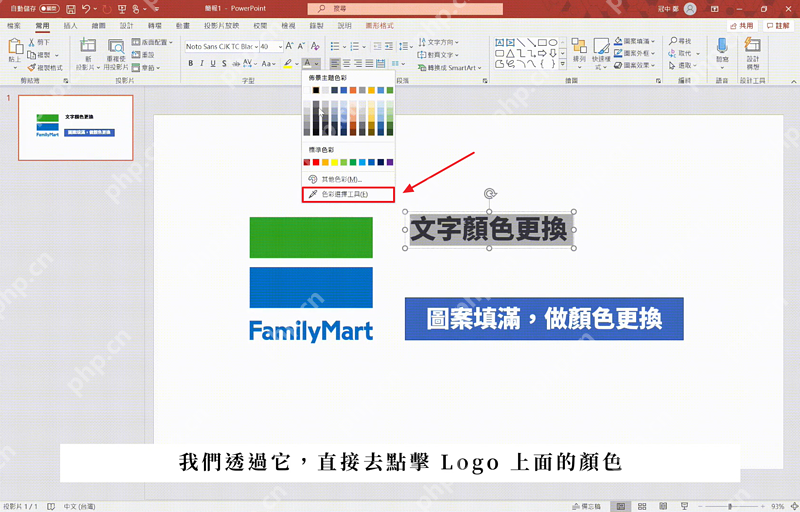Toggle Underline formatting

point(213,64)
